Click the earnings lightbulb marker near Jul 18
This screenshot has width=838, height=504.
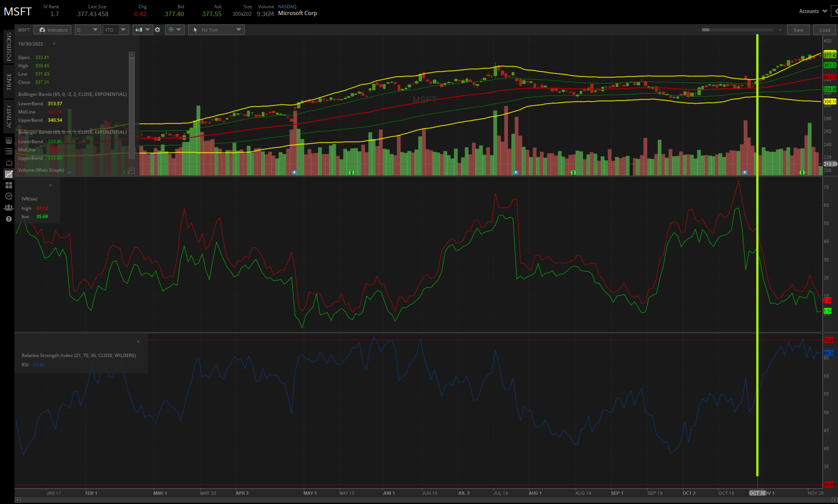coord(516,173)
